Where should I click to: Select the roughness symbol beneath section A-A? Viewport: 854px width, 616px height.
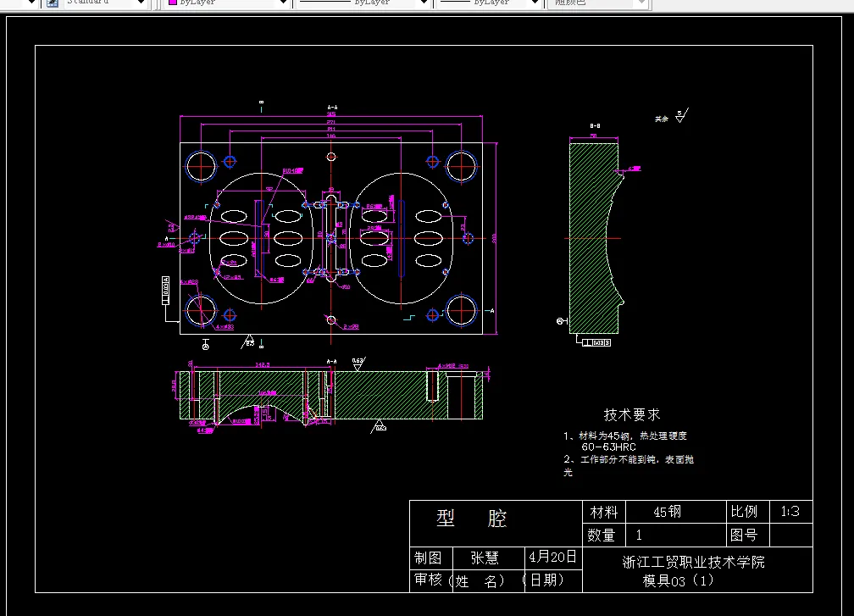point(379,426)
